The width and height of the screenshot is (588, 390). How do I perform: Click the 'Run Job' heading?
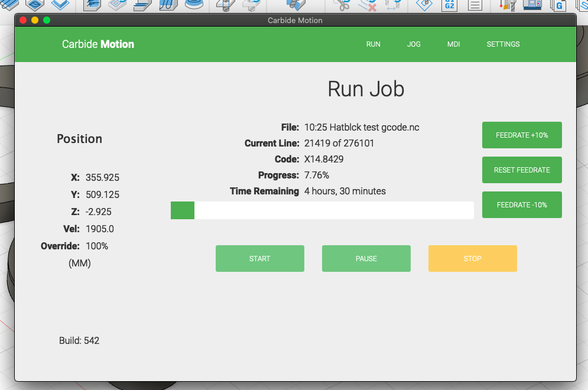[366, 89]
